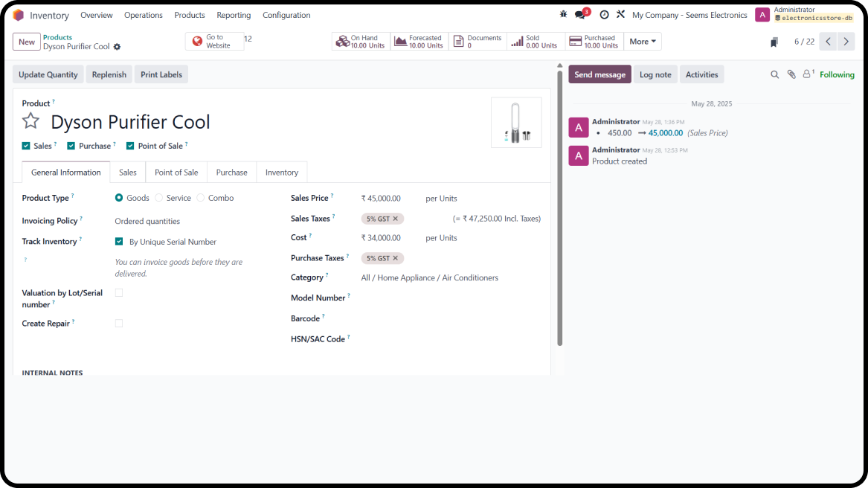Open the activities clock icon in navbar
This screenshot has height=488, width=868.
click(604, 15)
